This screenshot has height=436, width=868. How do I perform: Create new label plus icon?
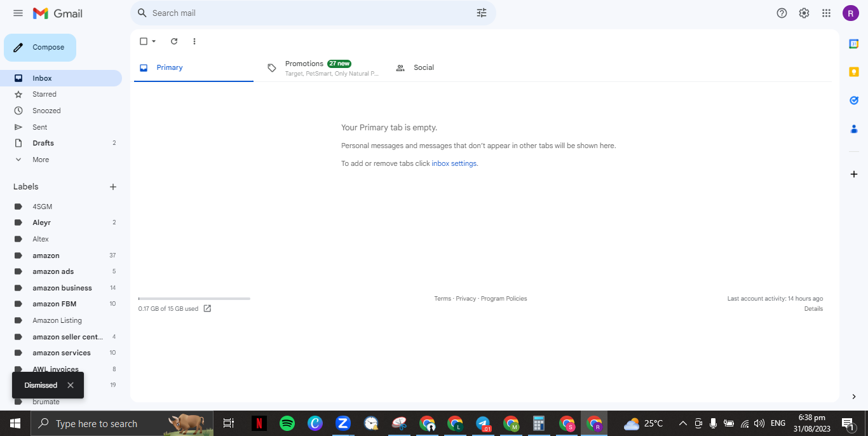click(113, 187)
